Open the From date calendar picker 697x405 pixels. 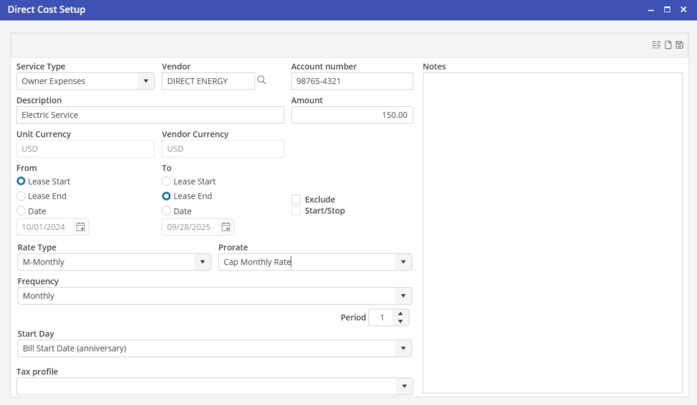tap(81, 227)
